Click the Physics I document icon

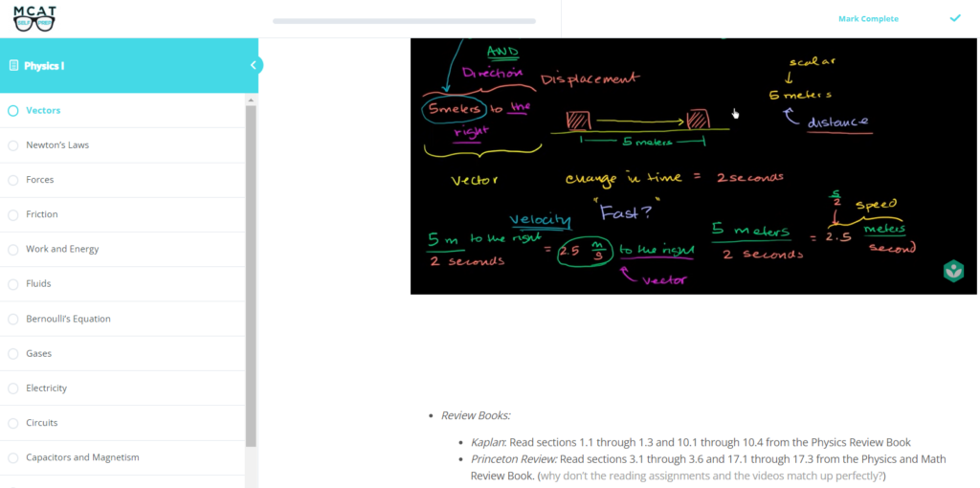coord(13,66)
